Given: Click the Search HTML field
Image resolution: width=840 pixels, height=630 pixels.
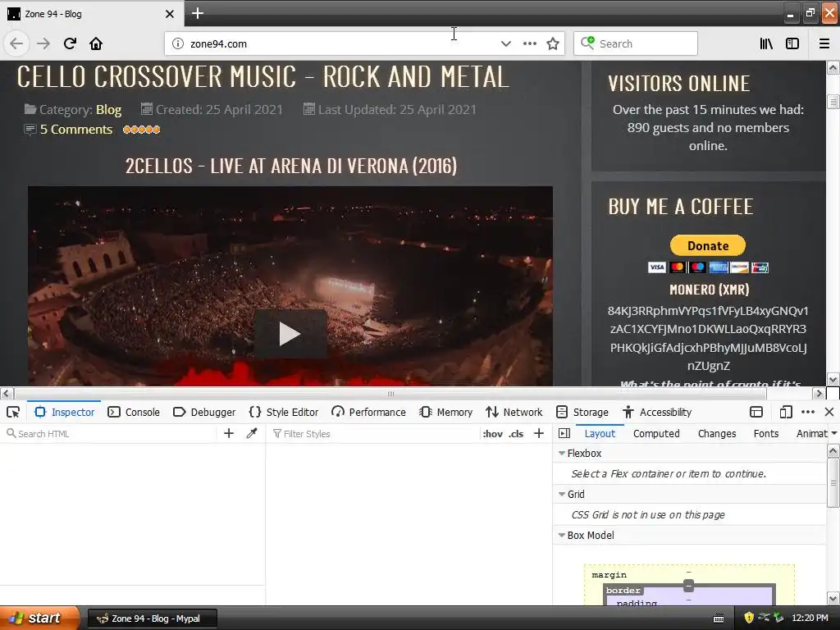Looking at the screenshot, I should point(110,433).
